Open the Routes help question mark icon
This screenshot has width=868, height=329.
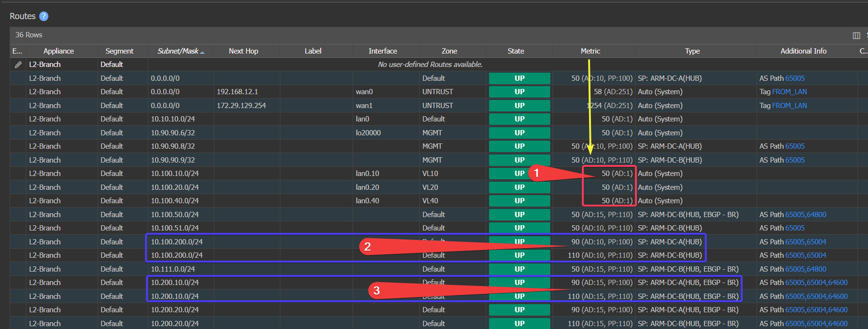pyautogui.click(x=44, y=16)
